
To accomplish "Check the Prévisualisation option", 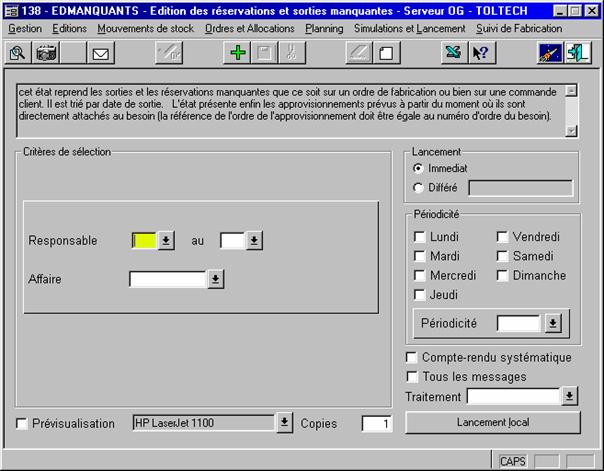I will (23, 424).
